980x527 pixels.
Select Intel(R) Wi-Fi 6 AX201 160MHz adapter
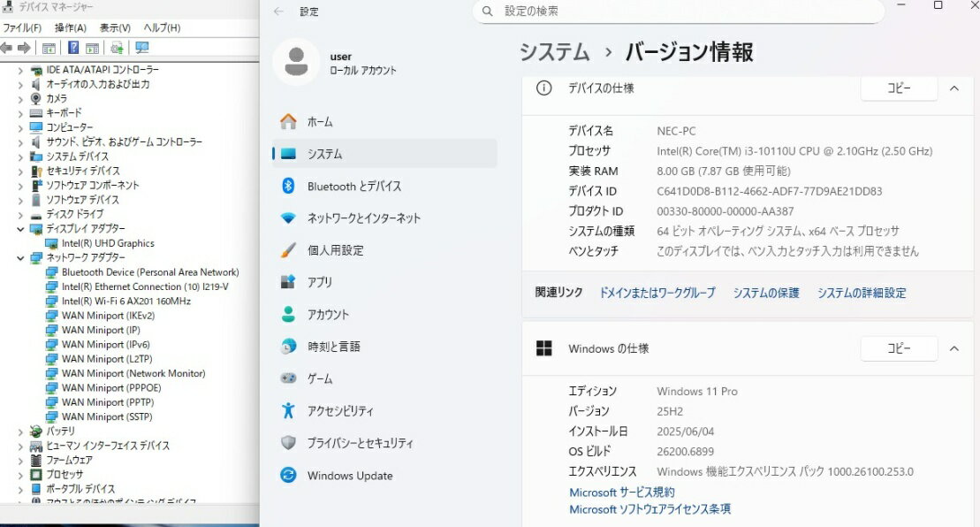click(125, 302)
